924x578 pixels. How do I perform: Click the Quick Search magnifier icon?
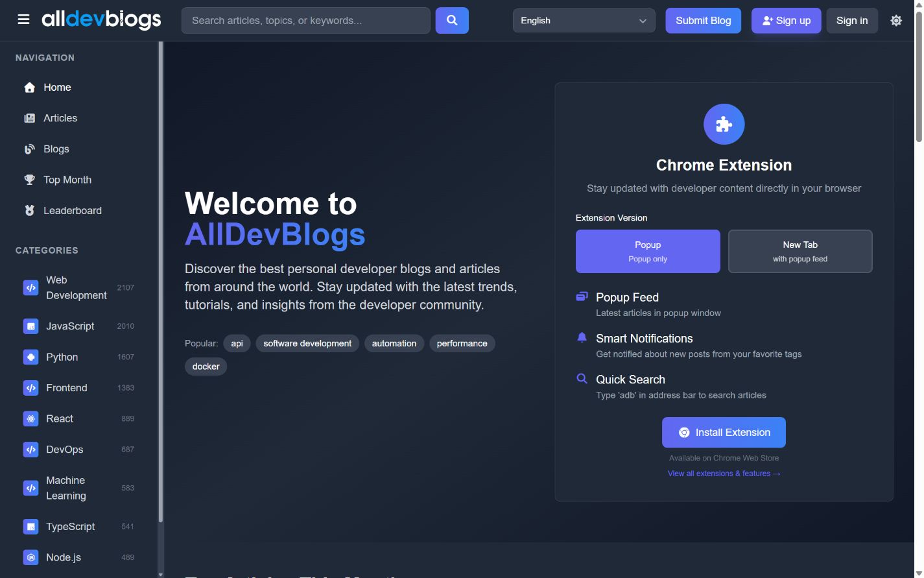[582, 378]
